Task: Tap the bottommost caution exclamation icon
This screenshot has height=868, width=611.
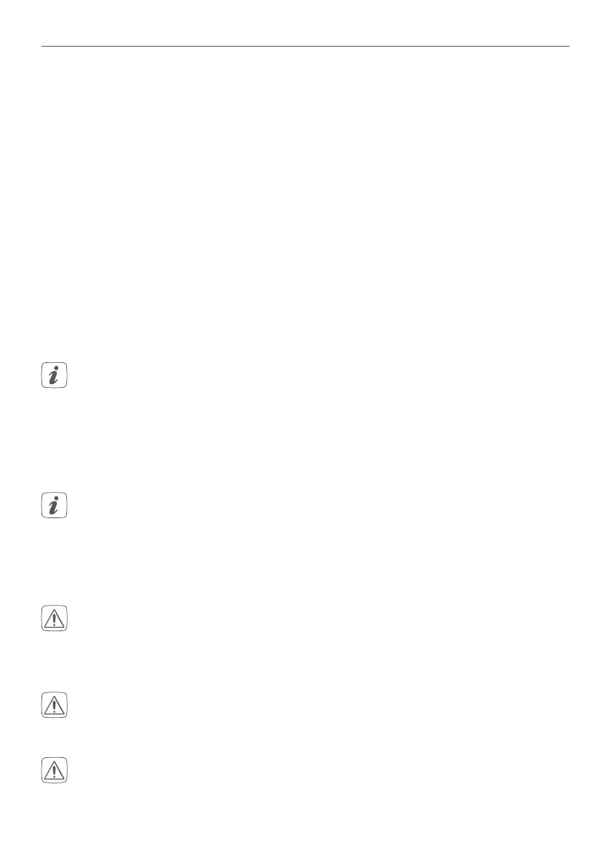Action: click(x=54, y=770)
